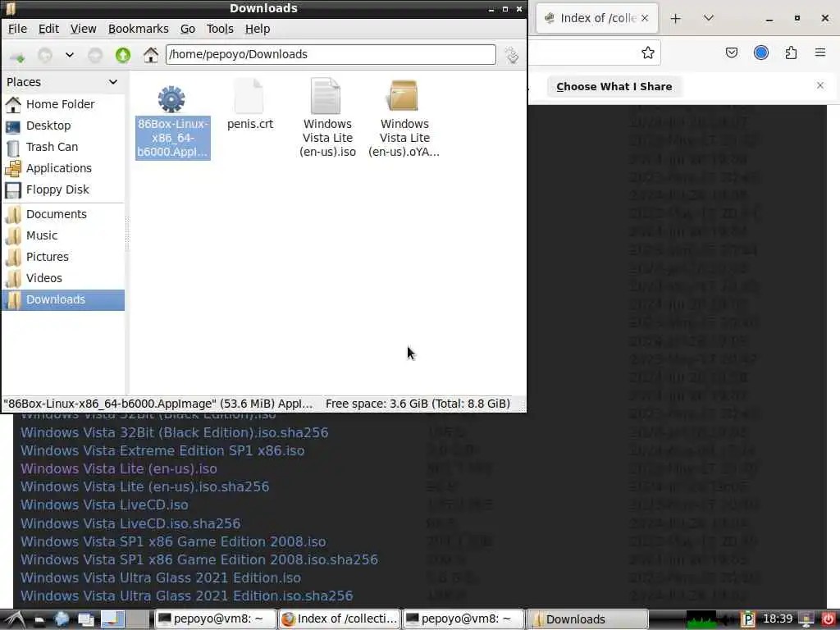Select Desktop in Places sidebar
This screenshot has height=630, width=840.
(63, 126)
